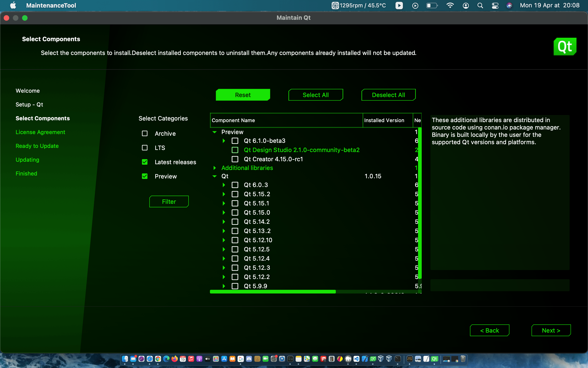Click the truncated 'Ne' column header
Screen dimensions: 588x368
(417, 120)
